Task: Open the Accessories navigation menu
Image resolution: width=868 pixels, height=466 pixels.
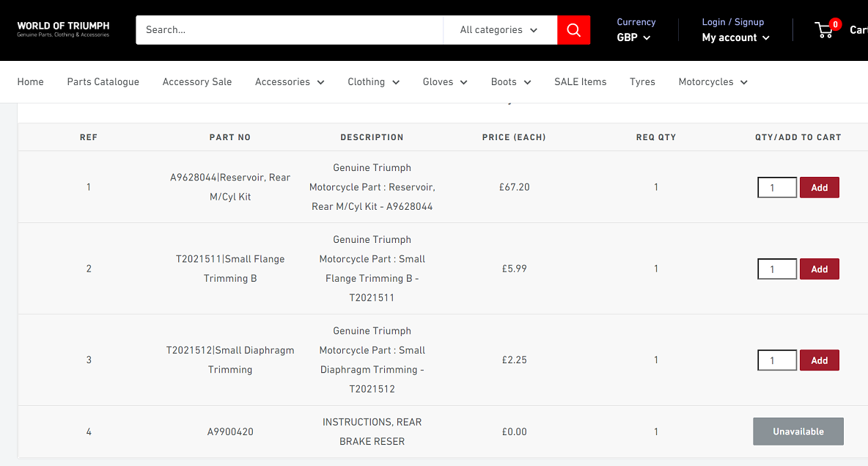Action: coord(290,82)
